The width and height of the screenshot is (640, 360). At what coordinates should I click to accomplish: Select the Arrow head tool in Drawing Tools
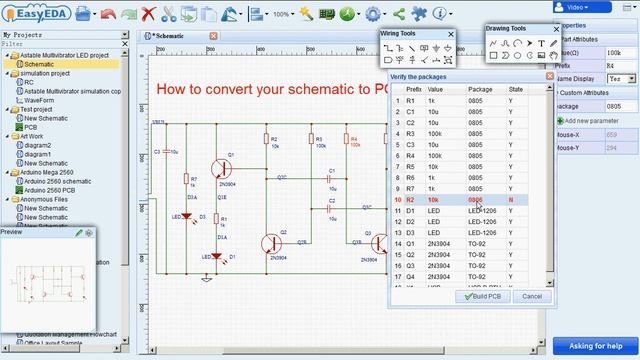click(529, 43)
